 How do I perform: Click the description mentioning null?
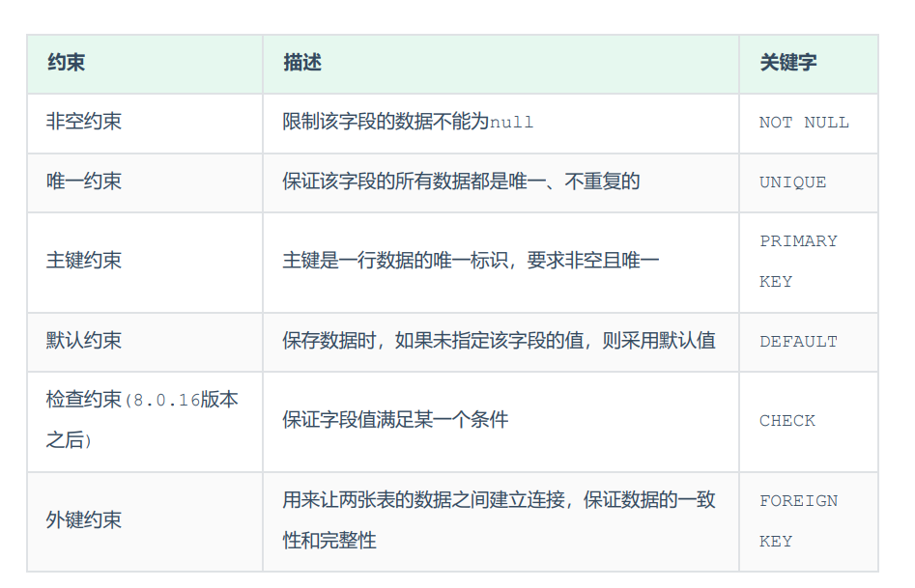408,123
